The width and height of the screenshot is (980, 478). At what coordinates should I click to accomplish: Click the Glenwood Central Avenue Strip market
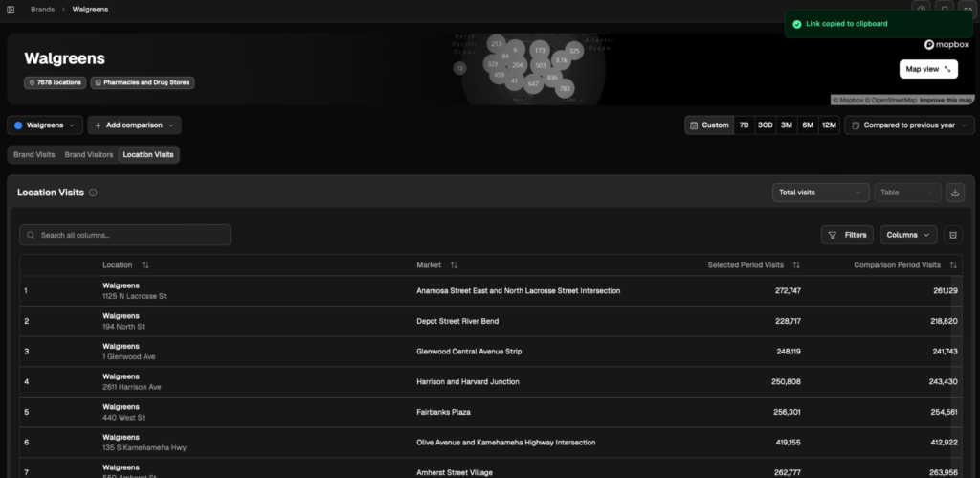pyautogui.click(x=469, y=352)
